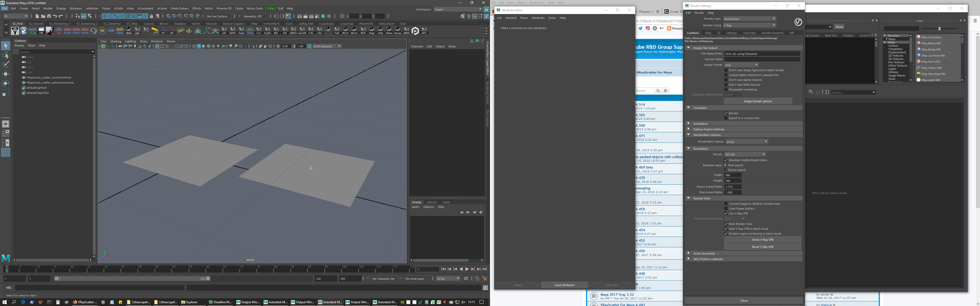Click the Import cl_up shelf button
Screen dimensions: 980x306
(33, 31)
